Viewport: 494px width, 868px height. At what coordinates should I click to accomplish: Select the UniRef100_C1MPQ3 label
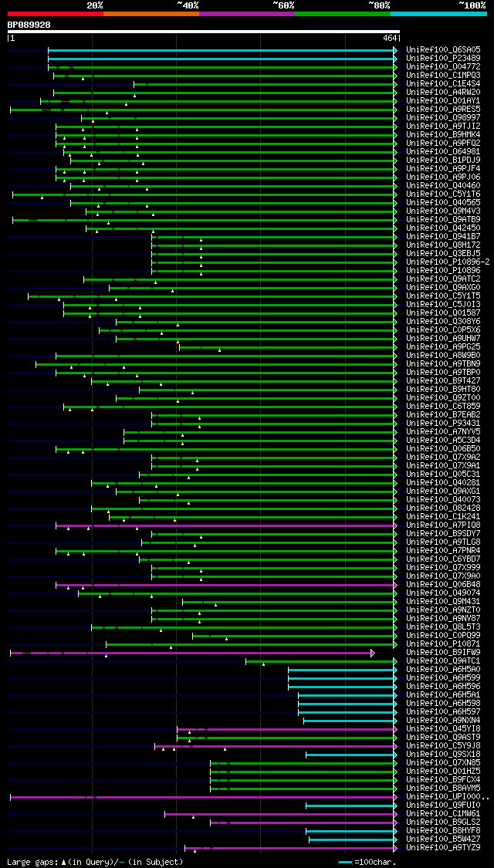443,76
